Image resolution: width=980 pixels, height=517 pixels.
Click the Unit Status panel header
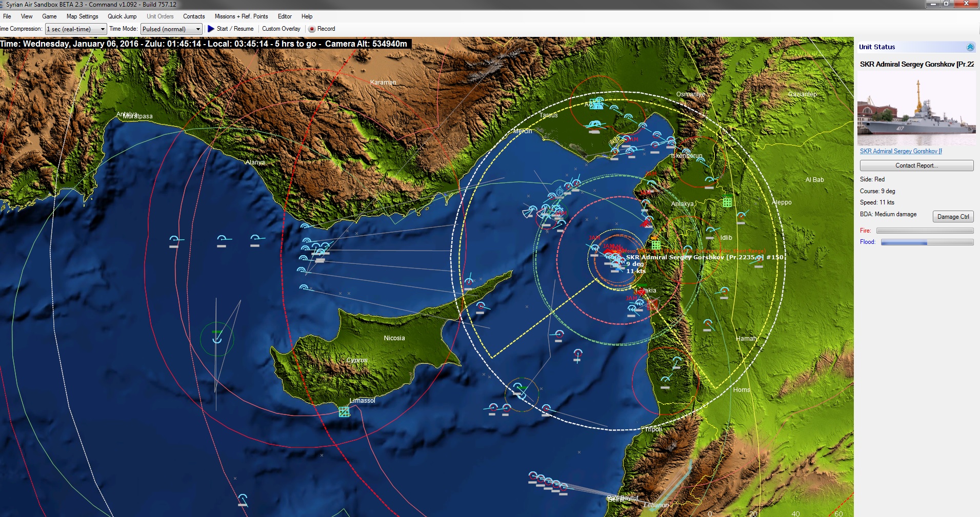point(916,47)
